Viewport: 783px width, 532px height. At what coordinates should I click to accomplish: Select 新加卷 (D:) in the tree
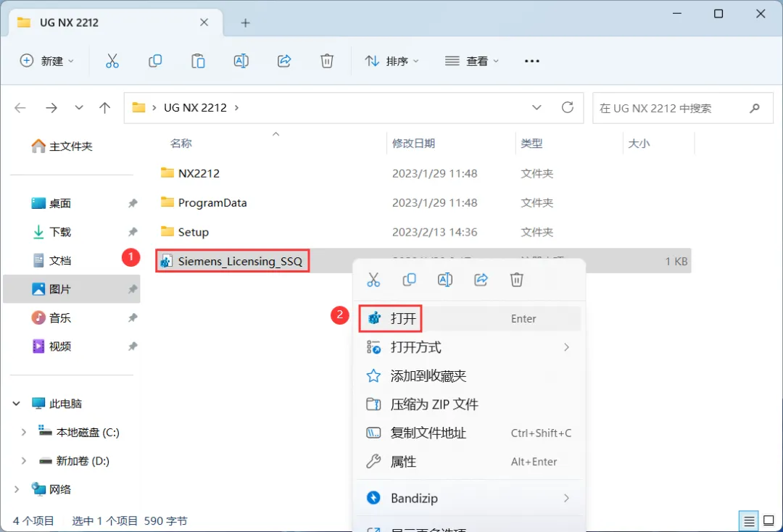(x=83, y=461)
